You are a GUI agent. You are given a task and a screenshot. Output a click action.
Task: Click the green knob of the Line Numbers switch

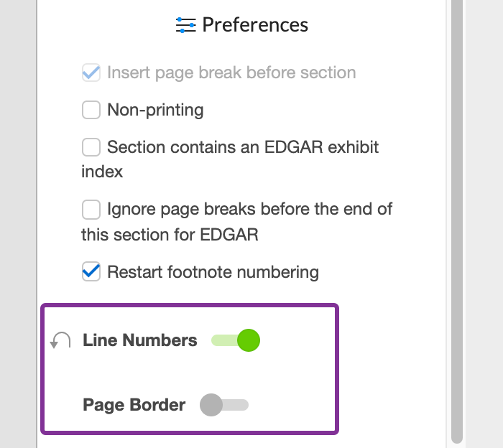click(x=248, y=340)
